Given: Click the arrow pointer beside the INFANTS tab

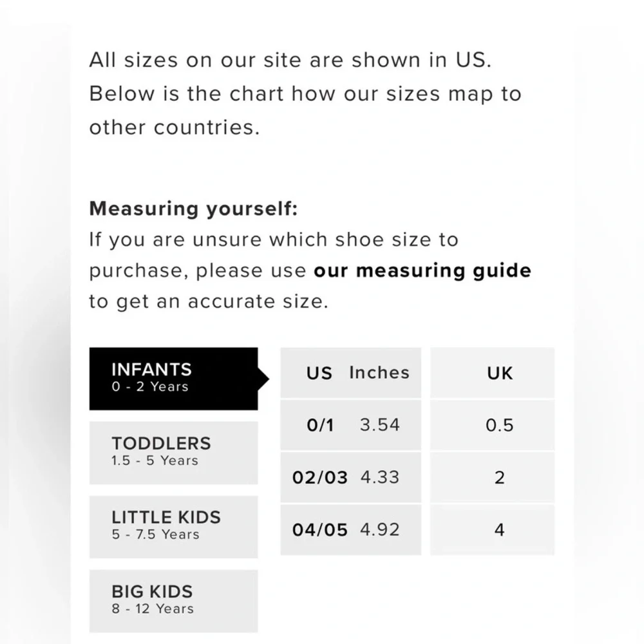Looking at the screenshot, I should [x=263, y=379].
